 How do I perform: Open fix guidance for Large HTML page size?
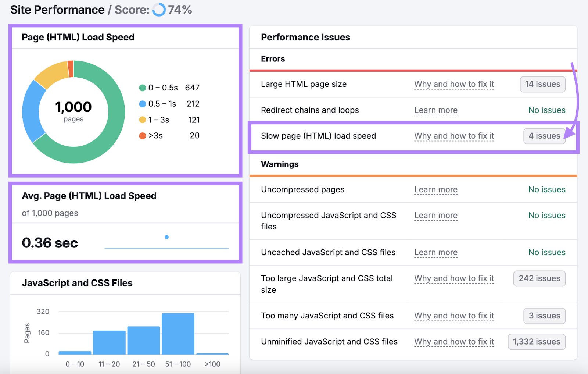(454, 84)
